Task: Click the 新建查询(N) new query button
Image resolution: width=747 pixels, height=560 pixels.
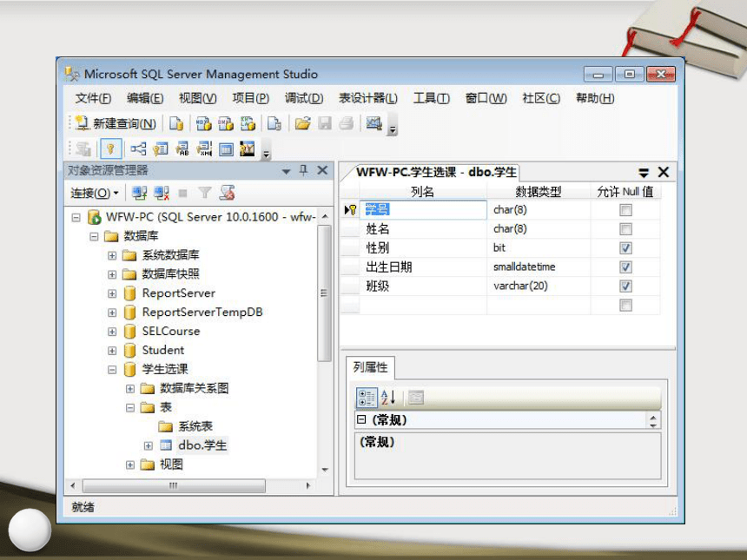Action: pyautogui.click(x=116, y=124)
